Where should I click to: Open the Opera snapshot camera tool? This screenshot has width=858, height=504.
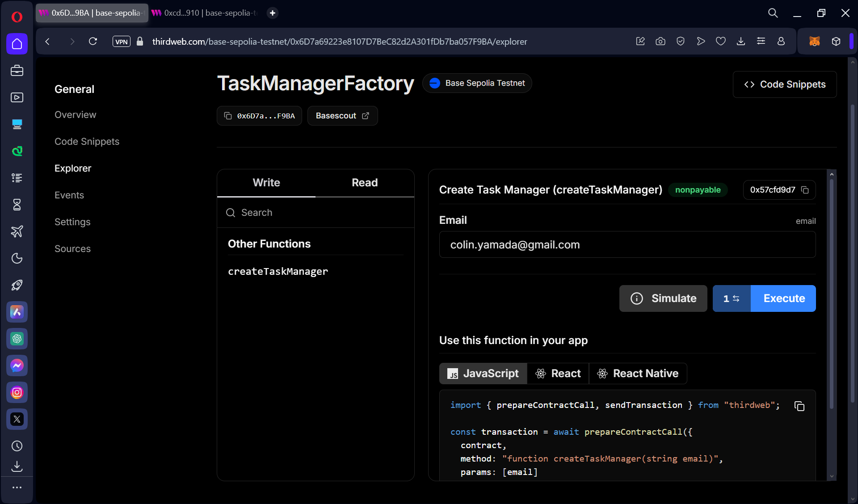coord(660,42)
